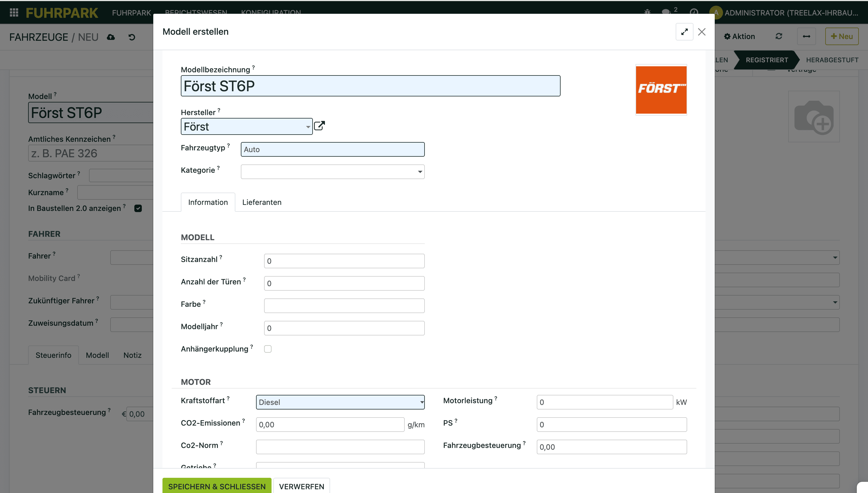The image size is (868, 493).
Task: Click Speichern & Schliessen button
Action: (x=217, y=486)
